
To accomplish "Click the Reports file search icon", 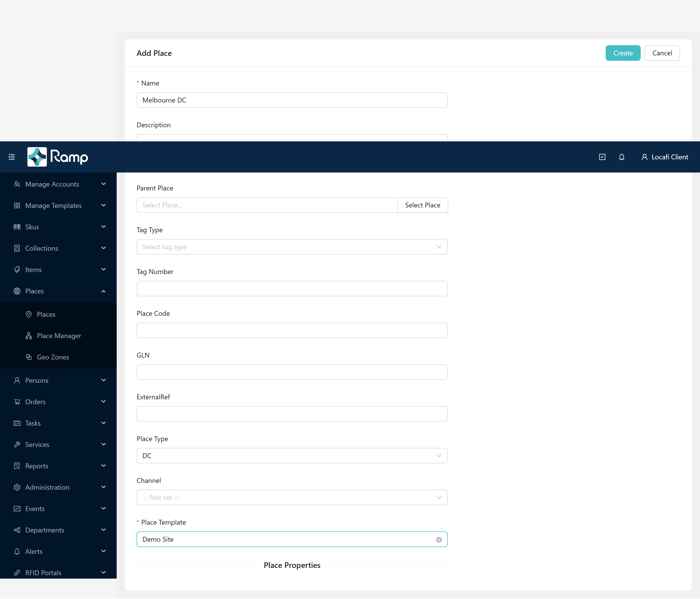I will [17, 466].
